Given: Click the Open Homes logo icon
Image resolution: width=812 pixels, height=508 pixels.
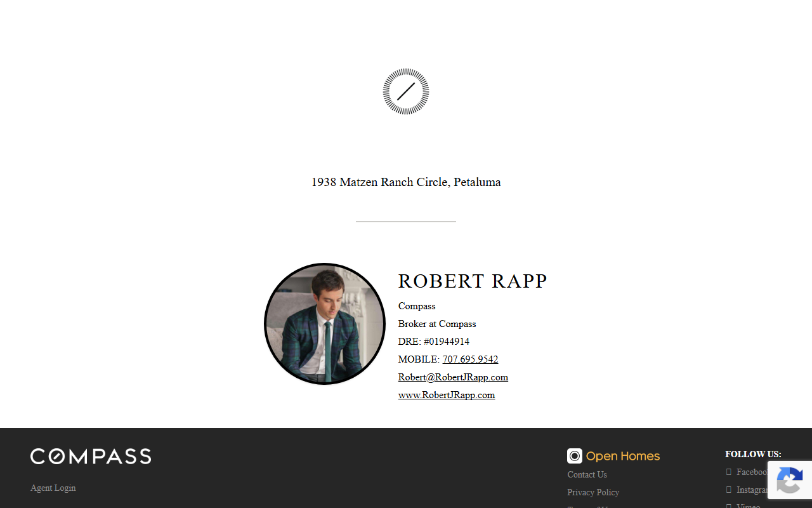Looking at the screenshot, I should [575, 456].
